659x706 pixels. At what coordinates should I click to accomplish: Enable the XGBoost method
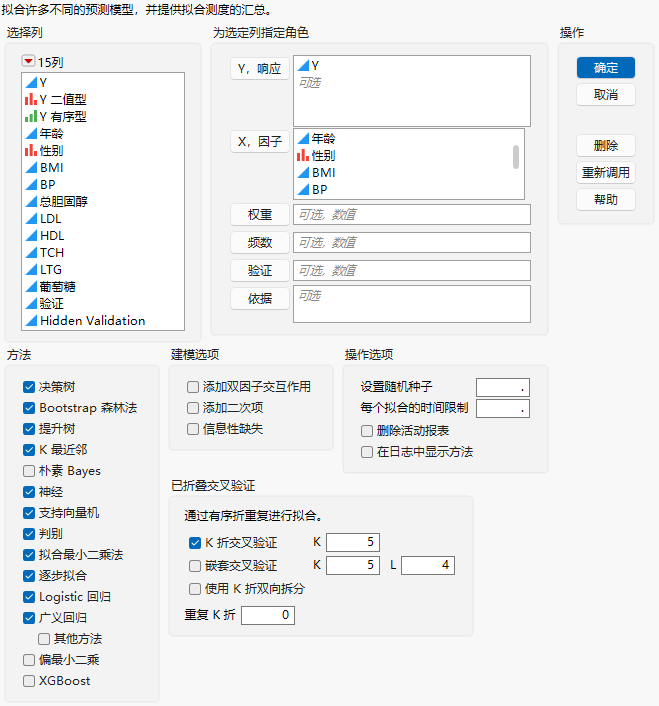tap(29, 681)
